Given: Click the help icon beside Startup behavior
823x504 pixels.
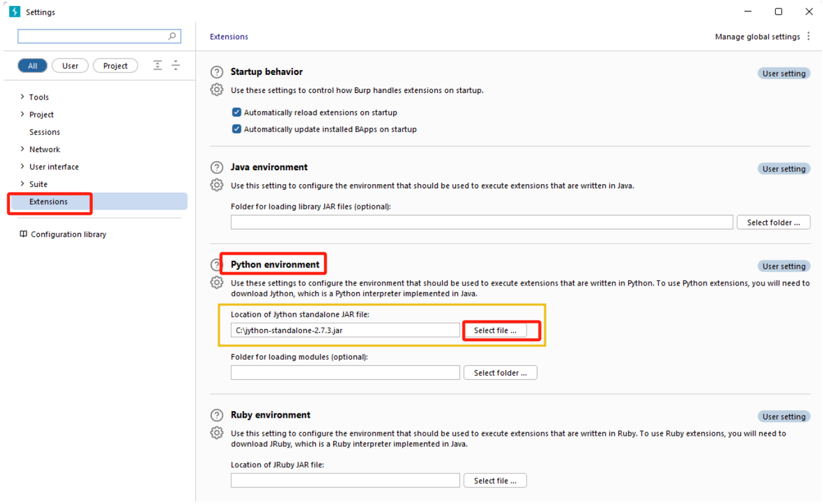Looking at the screenshot, I should click(x=217, y=72).
